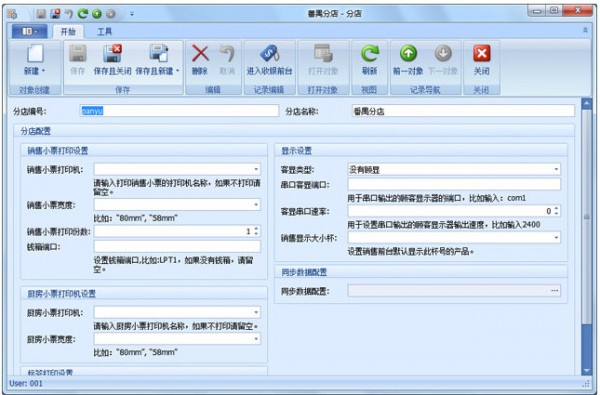Image resolution: width=600 pixels, height=395 pixels.
Task: Switch to the 工具 ribbon tab
Action: tap(104, 31)
